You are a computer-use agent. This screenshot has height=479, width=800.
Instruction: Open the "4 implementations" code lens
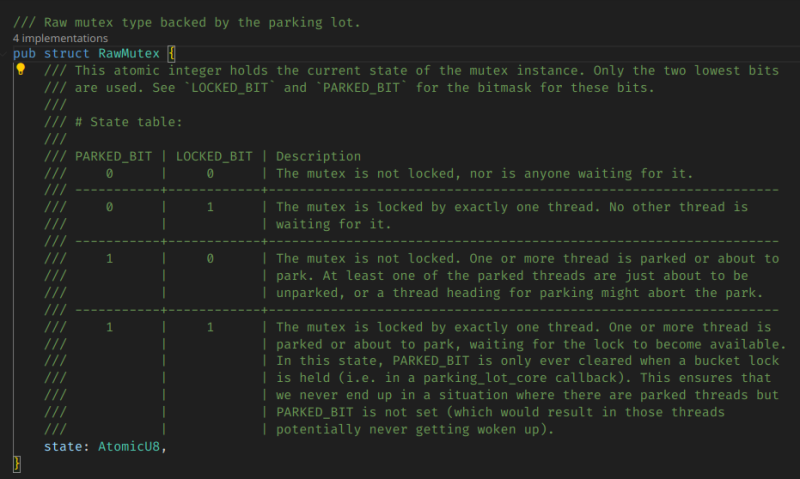click(60, 37)
